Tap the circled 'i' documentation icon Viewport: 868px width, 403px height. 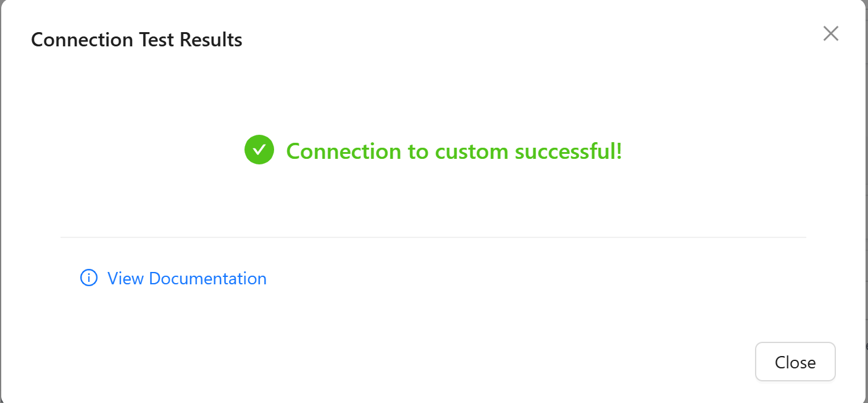[89, 278]
